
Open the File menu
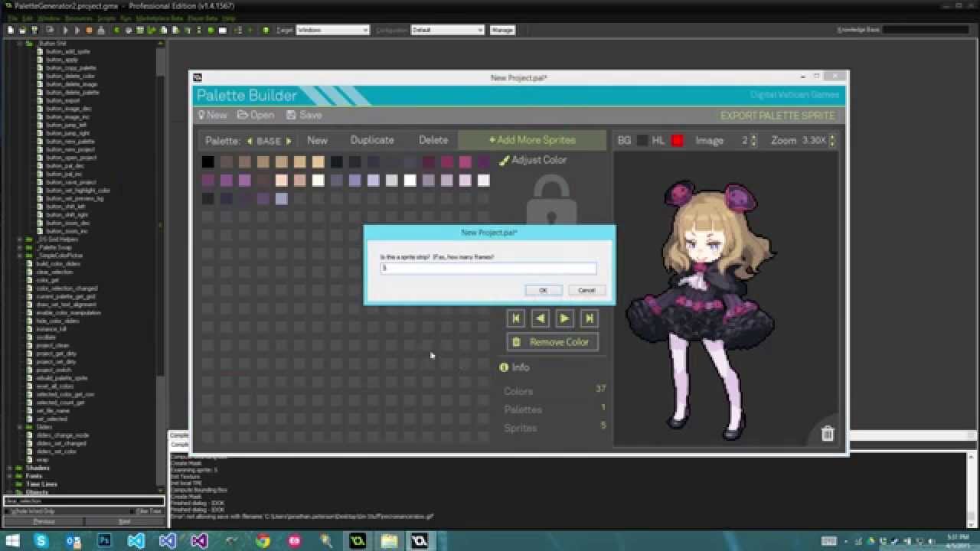[x=12, y=18]
